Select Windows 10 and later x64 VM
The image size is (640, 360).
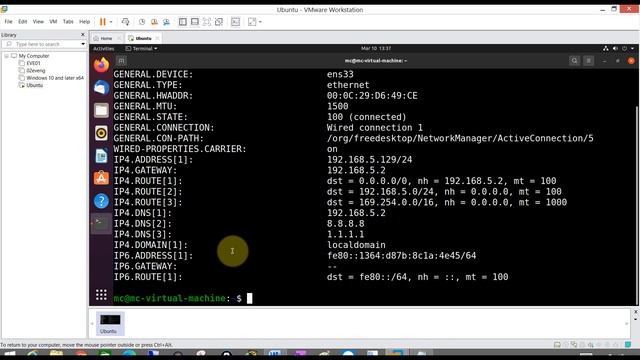tap(55, 78)
